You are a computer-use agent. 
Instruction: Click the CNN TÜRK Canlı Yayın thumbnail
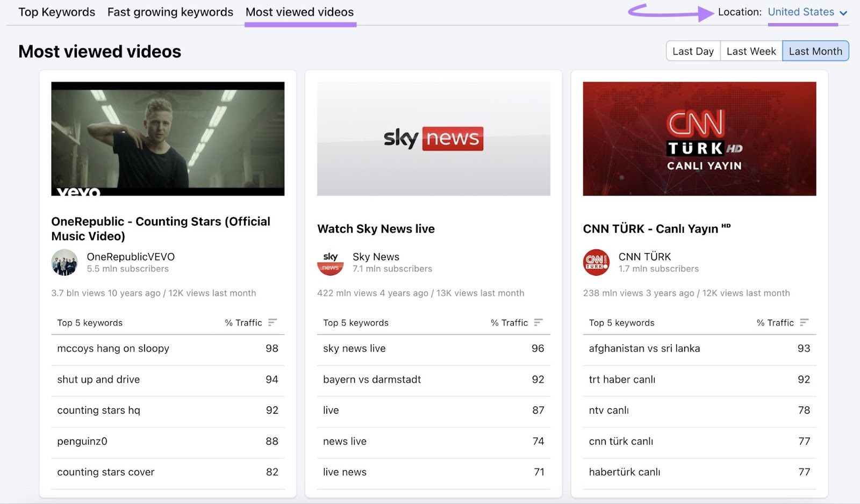[x=699, y=138]
